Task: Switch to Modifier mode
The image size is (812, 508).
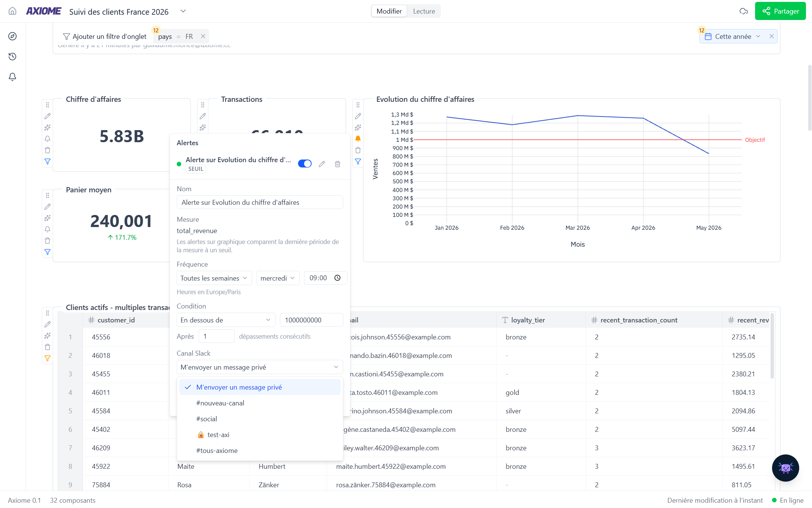Action: click(x=389, y=11)
